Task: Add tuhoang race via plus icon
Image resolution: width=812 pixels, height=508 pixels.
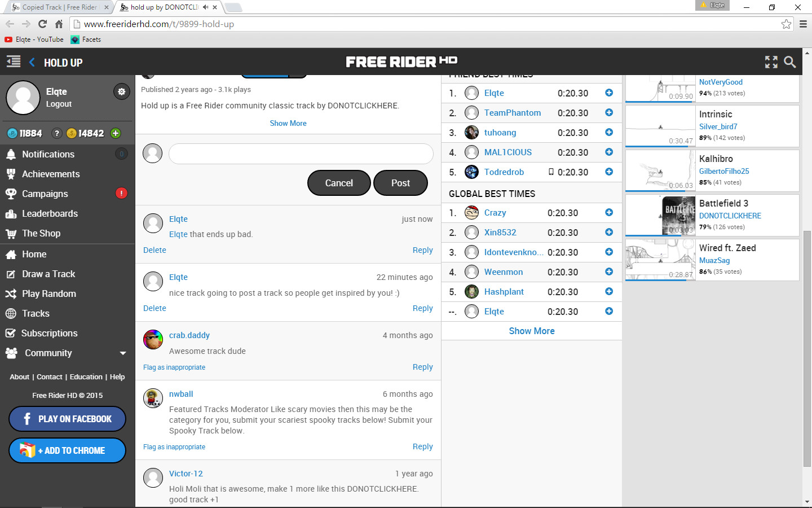Action: pos(609,132)
